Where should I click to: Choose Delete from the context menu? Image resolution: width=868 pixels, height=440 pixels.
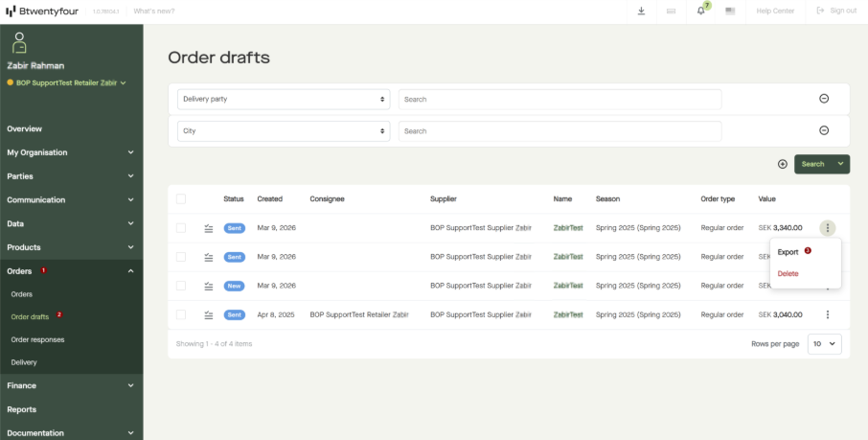(x=788, y=274)
